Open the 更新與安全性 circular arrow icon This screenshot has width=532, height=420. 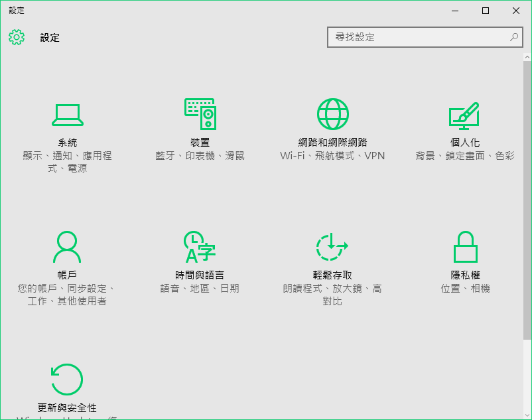pyautogui.click(x=67, y=380)
